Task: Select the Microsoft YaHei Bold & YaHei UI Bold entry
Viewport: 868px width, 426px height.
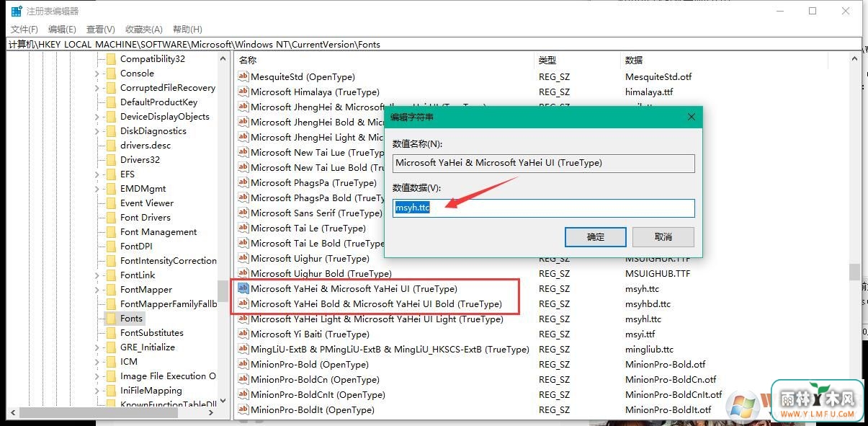Action: (376, 304)
